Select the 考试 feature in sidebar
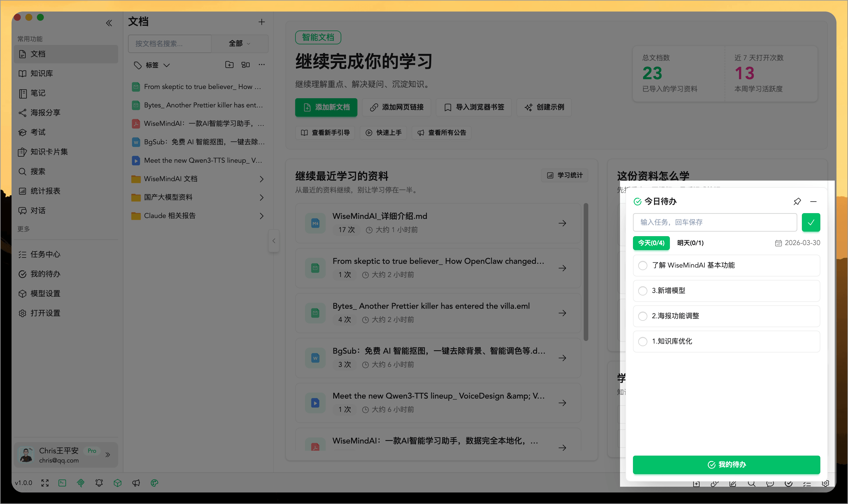This screenshot has width=848, height=504. coord(38,132)
